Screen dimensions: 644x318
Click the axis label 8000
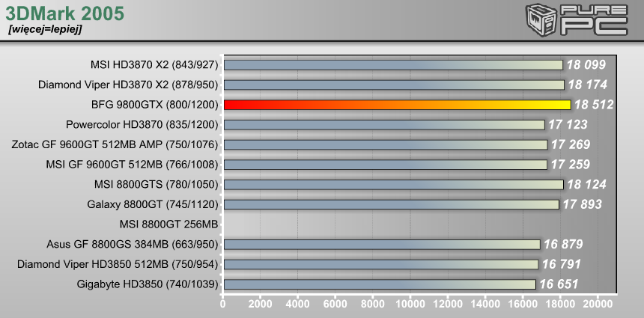click(372, 304)
